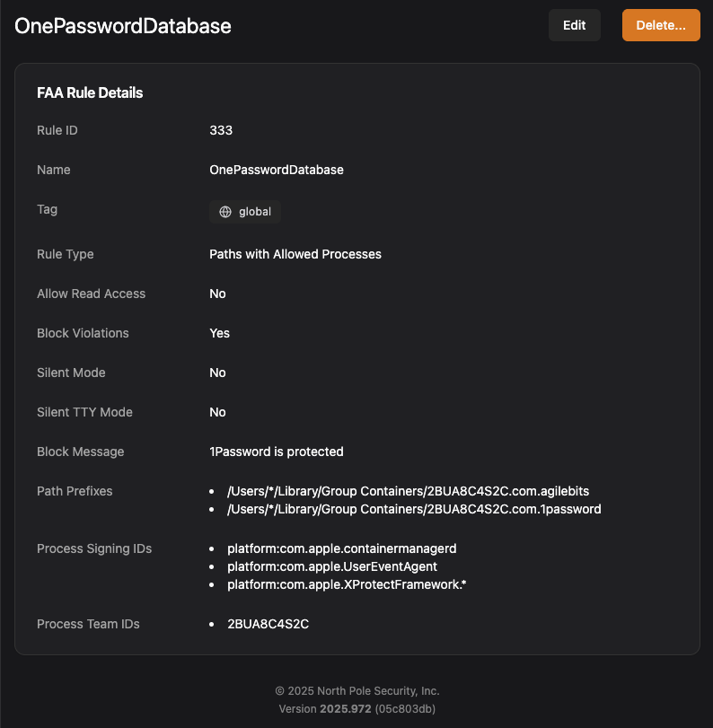713x728 pixels.
Task: Click the Block Violations Yes value
Action: (x=220, y=333)
